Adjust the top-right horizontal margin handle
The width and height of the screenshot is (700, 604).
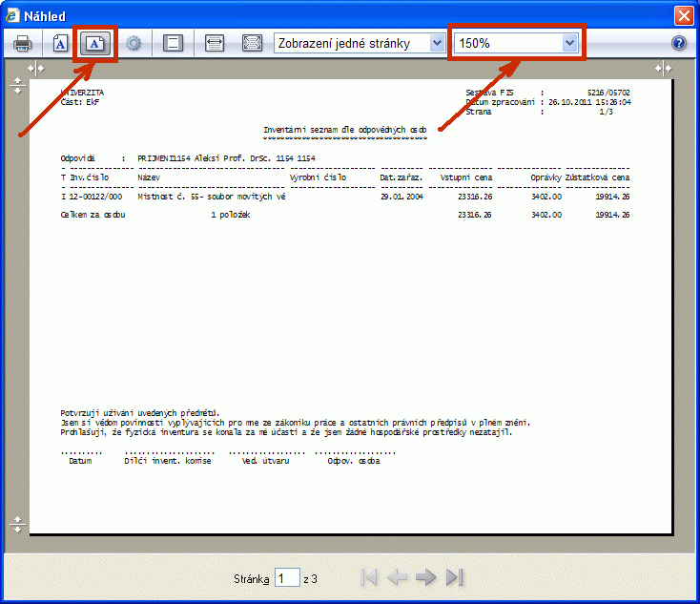(x=664, y=69)
